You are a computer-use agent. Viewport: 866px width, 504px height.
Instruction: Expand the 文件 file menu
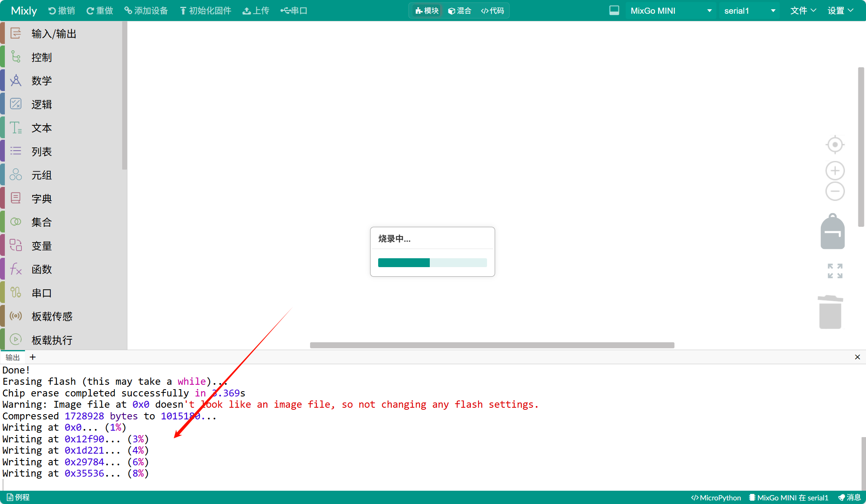(803, 10)
